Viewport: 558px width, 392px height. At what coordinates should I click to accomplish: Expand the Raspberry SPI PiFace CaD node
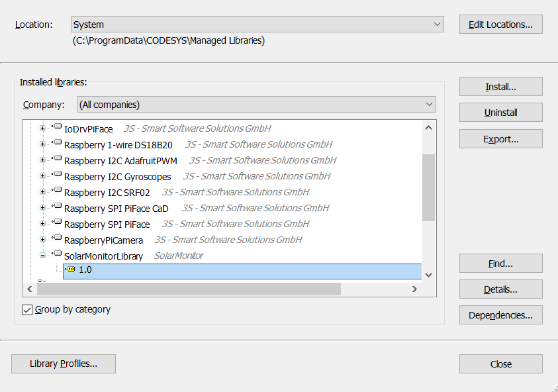[x=42, y=207]
